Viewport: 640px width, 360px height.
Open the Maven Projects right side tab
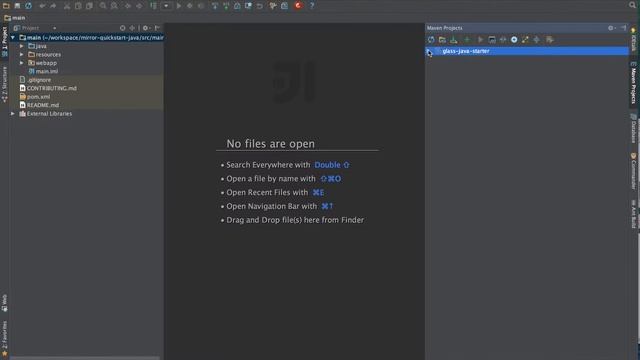click(633, 83)
